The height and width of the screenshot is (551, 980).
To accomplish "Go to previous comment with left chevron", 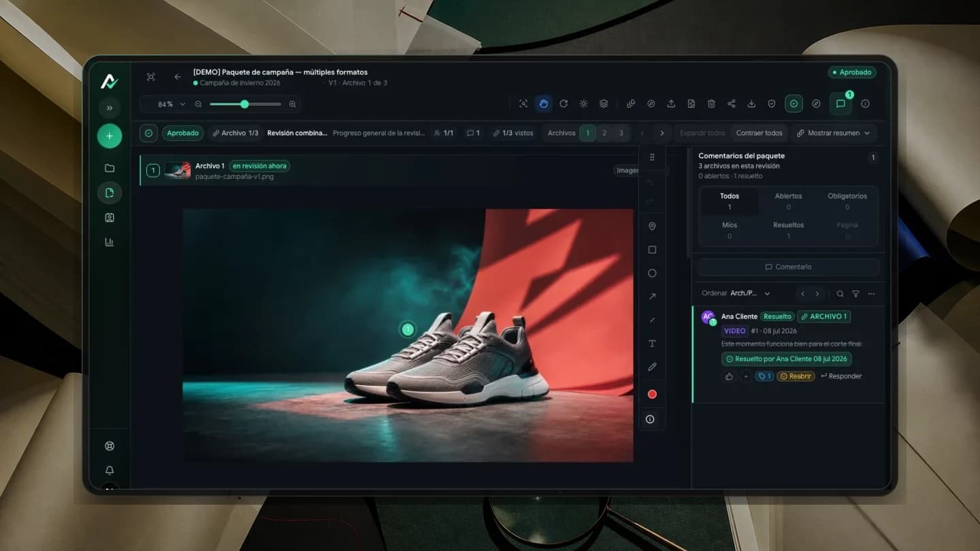I will (x=803, y=294).
